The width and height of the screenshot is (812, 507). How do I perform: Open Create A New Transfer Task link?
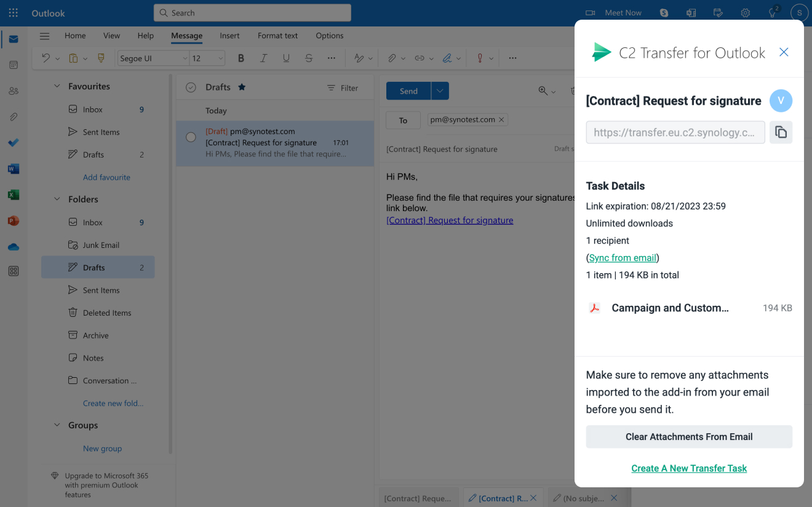pyautogui.click(x=689, y=468)
